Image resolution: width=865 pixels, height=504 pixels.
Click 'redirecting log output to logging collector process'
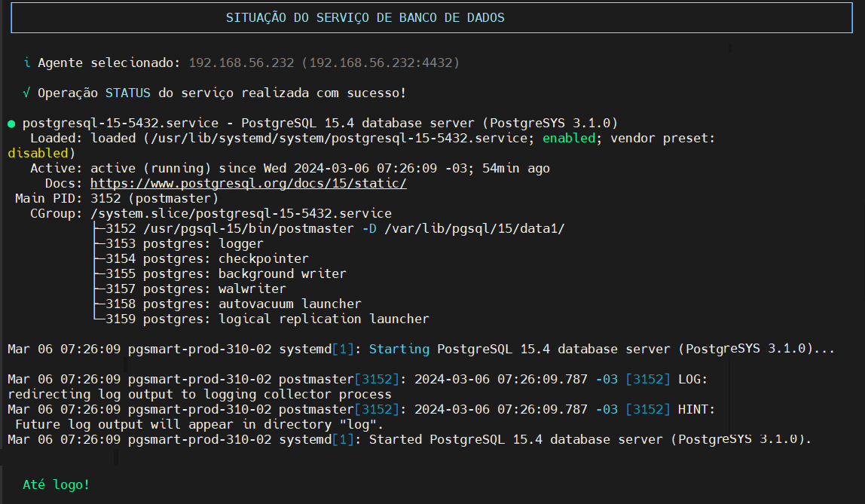(200, 394)
